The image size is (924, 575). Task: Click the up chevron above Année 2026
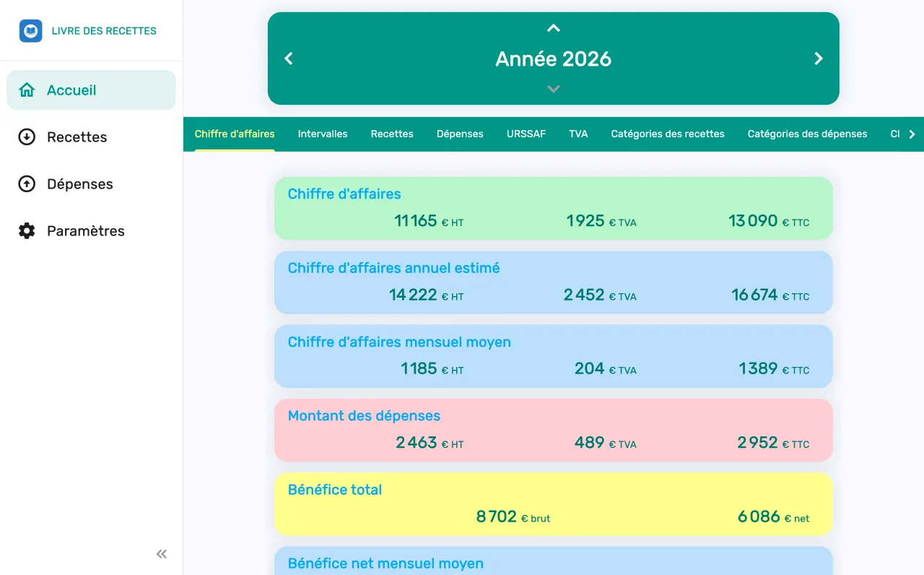pyautogui.click(x=554, y=29)
